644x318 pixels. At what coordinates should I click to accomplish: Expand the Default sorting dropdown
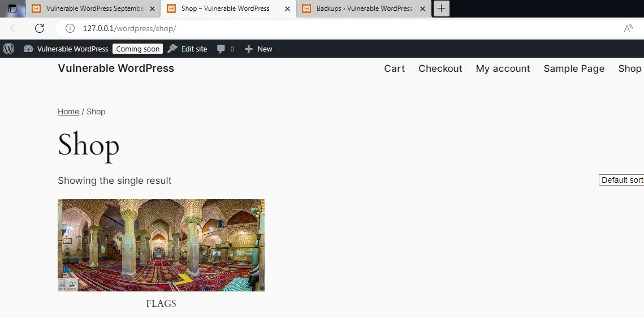point(621,180)
